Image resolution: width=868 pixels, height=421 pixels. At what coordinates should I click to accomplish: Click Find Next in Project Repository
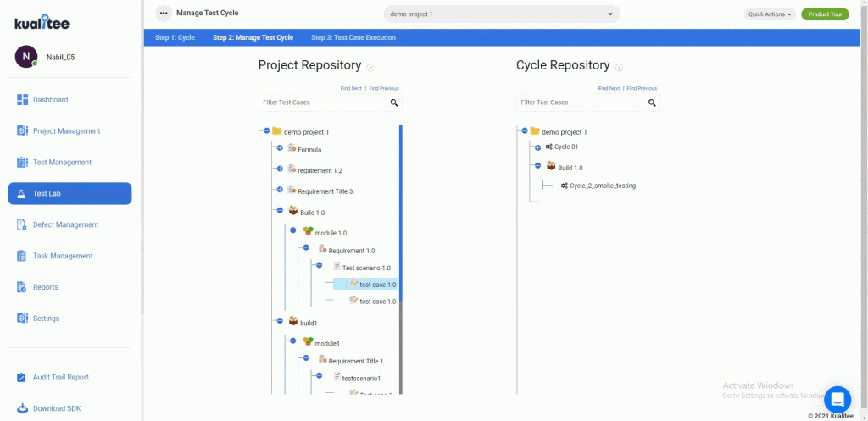tap(351, 88)
